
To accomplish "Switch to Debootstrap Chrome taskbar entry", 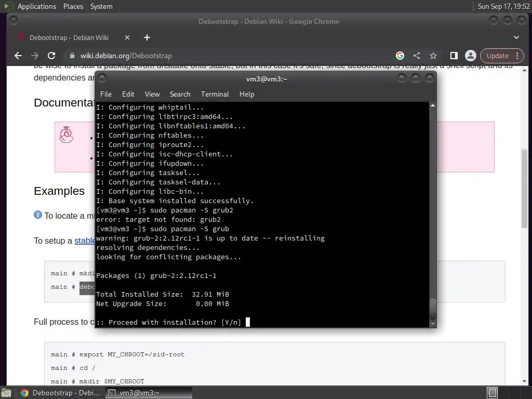I will click(60, 393).
